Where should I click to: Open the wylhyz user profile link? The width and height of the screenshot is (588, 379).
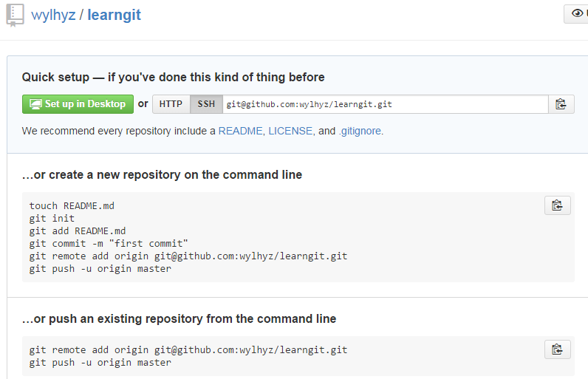pyautogui.click(x=53, y=16)
